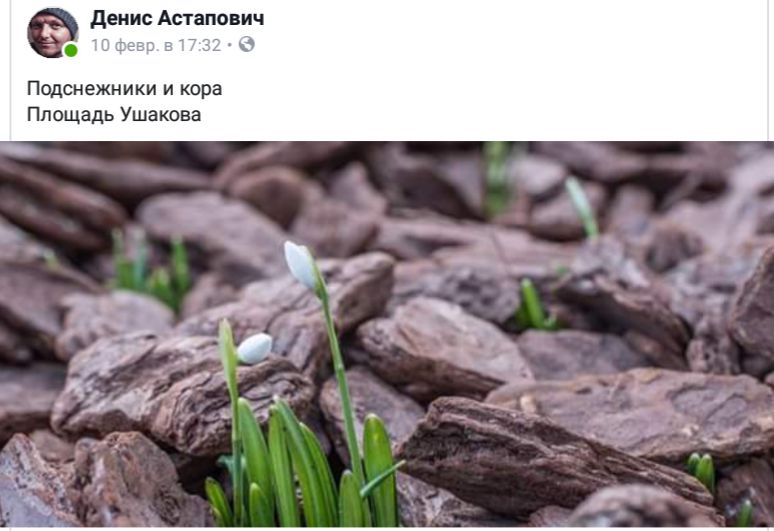774x531 pixels.
Task: Click the author name Денис Астапович
Action: (x=177, y=19)
